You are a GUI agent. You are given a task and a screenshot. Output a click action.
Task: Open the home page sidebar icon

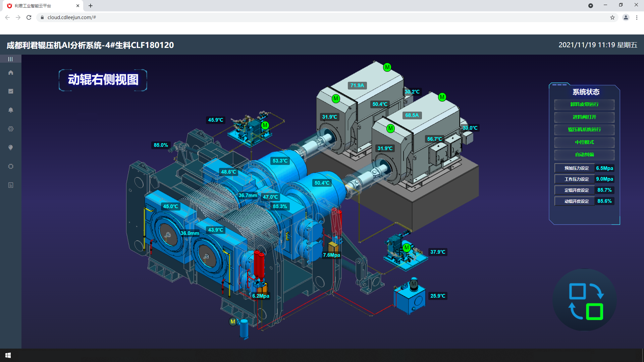pos(11,73)
